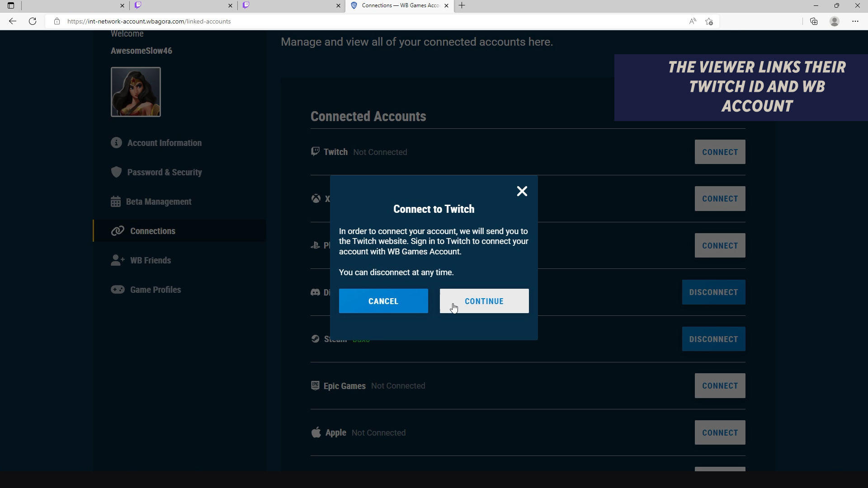Image resolution: width=868 pixels, height=488 pixels.
Task: Click the AwesomeSlow46 username text
Action: (x=142, y=51)
